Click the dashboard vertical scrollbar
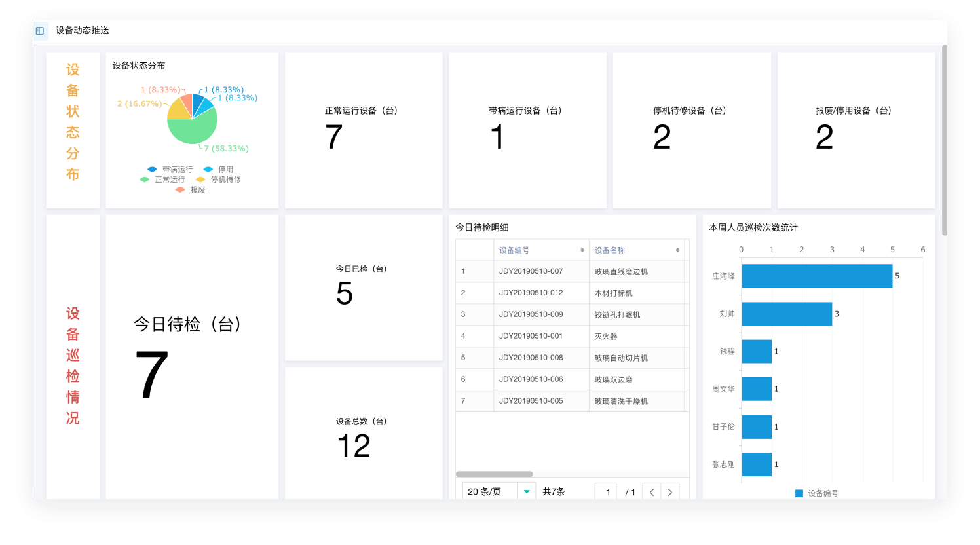This screenshot has height=545, width=980. [945, 140]
